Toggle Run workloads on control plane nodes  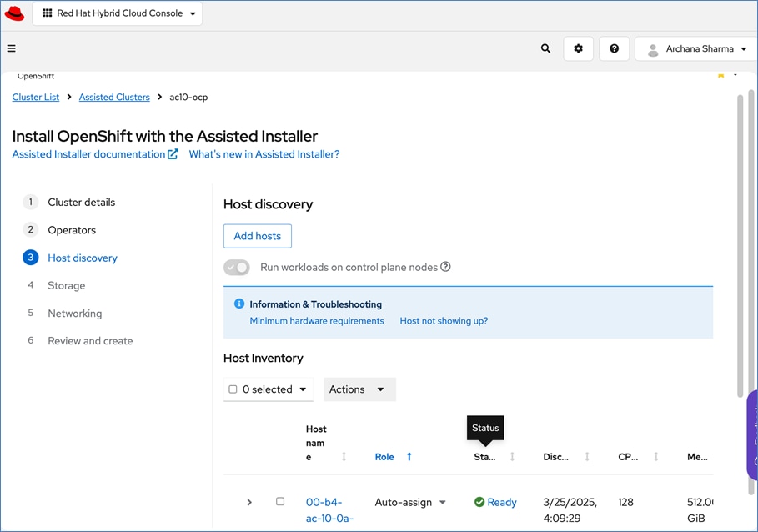236,267
